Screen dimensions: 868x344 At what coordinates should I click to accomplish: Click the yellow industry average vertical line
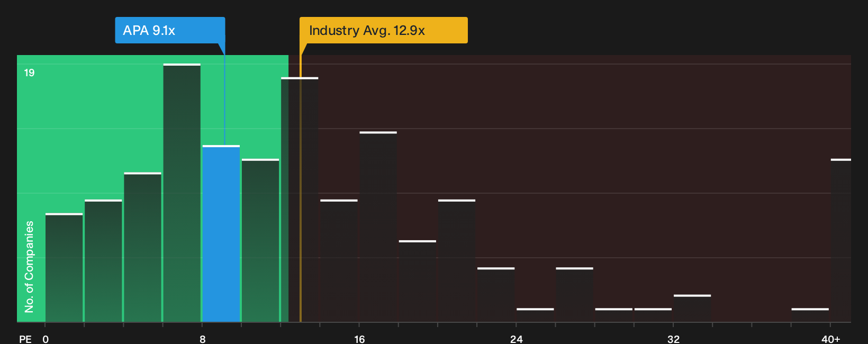point(301,188)
